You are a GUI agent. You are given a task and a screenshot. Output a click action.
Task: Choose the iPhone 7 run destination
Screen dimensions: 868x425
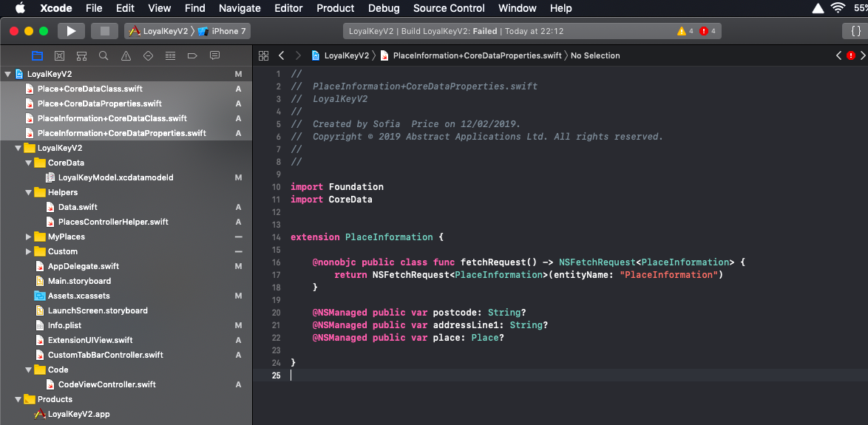[223, 31]
